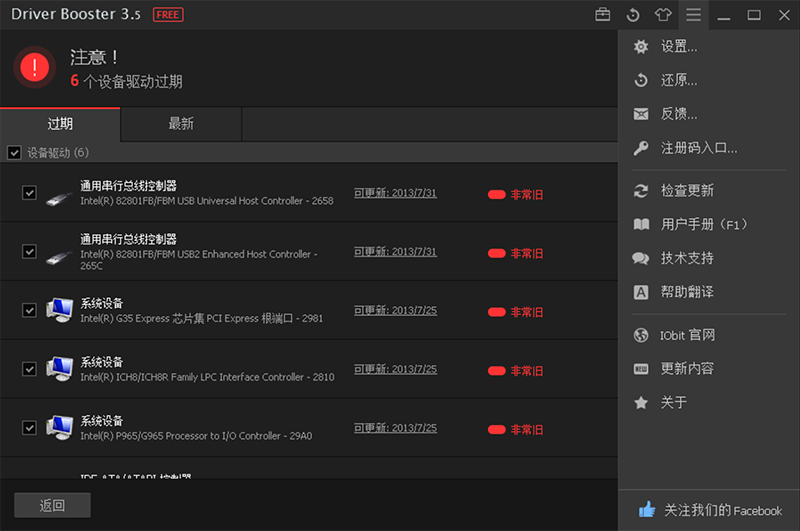Click the FREE badge next to title

(x=168, y=15)
